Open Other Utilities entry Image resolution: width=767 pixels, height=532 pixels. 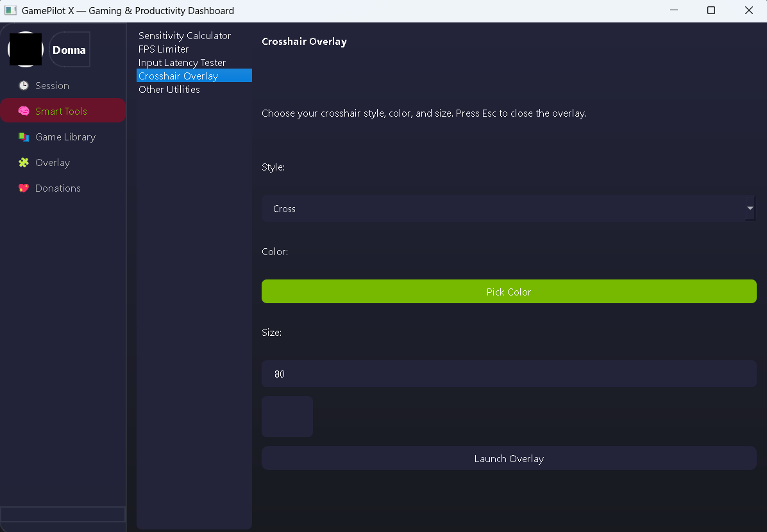(169, 90)
